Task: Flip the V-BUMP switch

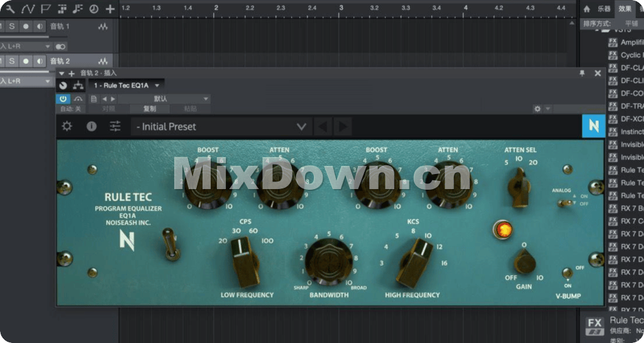Action: tap(568, 273)
